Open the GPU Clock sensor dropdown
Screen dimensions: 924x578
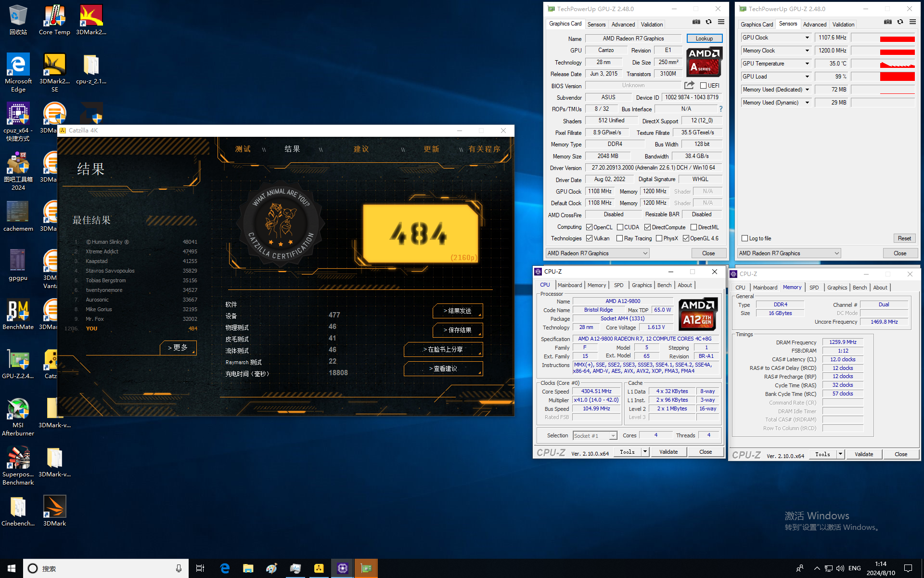click(x=807, y=38)
